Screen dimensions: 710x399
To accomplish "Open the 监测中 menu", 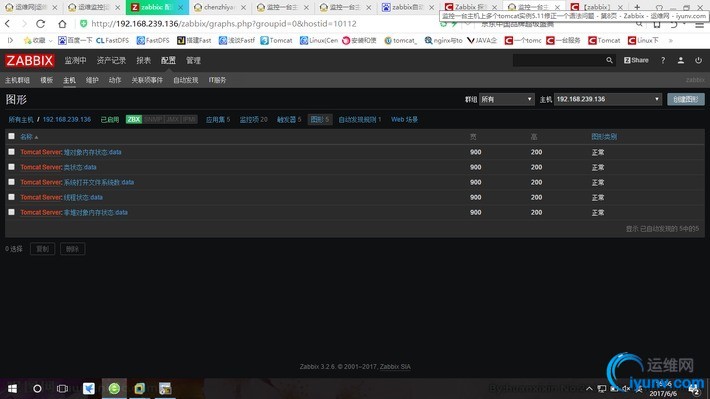I will (x=75, y=60).
